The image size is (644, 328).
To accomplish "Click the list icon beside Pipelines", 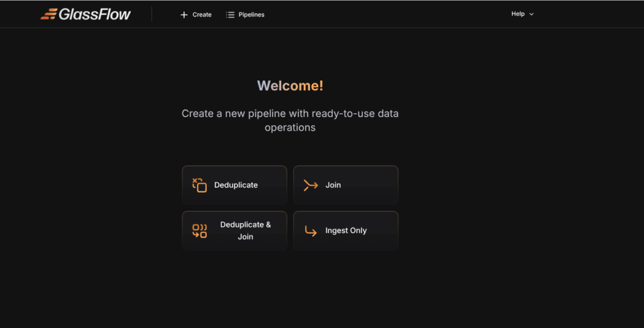I will pyautogui.click(x=230, y=14).
